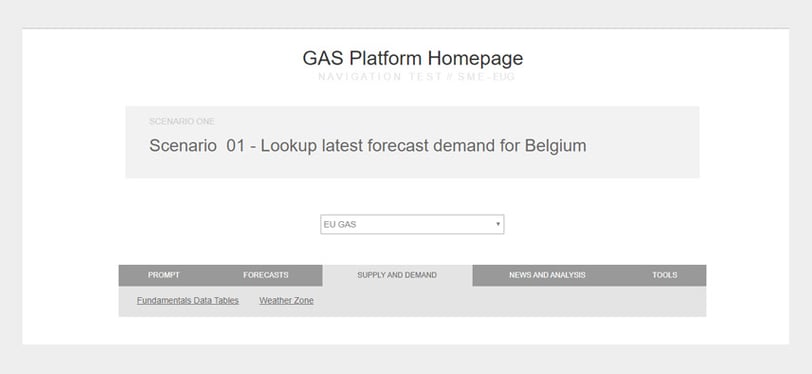Image resolution: width=812 pixels, height=374 pixels.
Task: Click the faded SME-EUG text under the title
Action: pos(486,77)
